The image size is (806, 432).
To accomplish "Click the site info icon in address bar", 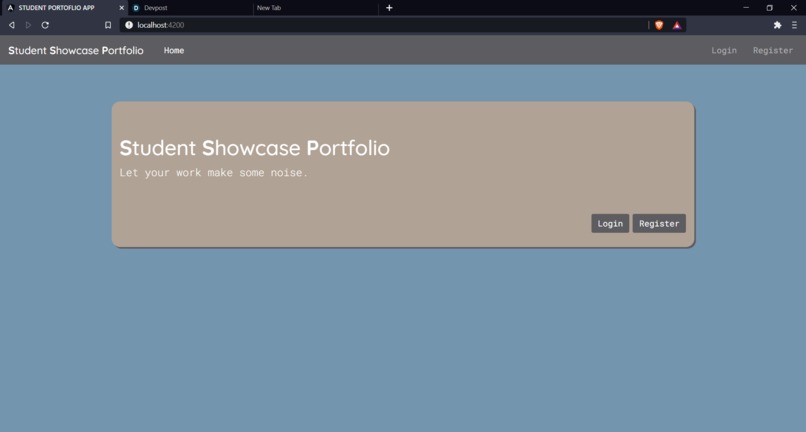I will [129, 25].
